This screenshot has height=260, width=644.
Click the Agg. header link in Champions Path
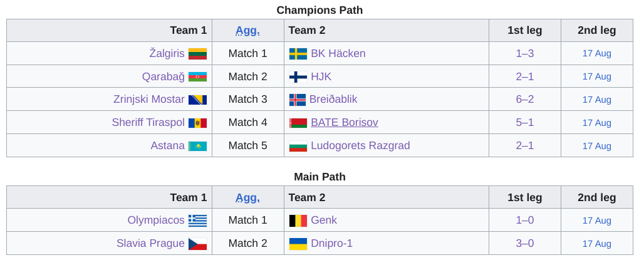click(x=247, y=31)
